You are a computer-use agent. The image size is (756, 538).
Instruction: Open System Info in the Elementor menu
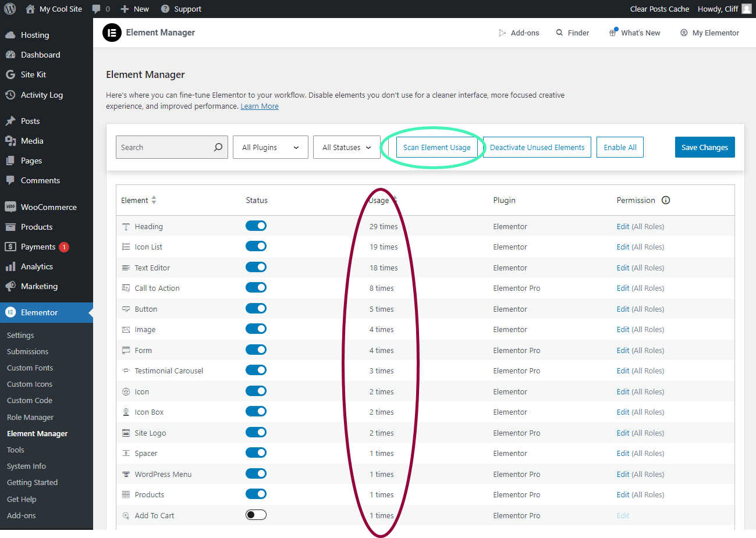pos(26,466)
